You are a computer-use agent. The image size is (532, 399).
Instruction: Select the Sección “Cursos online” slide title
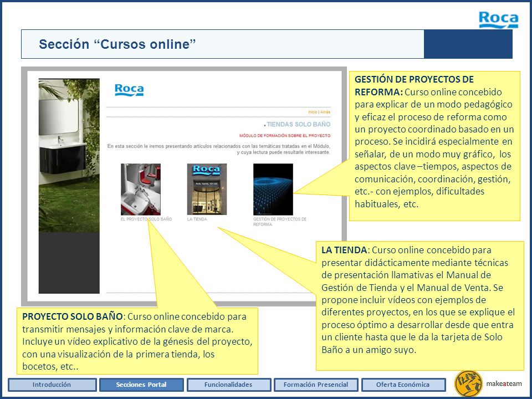click(117, 44)
